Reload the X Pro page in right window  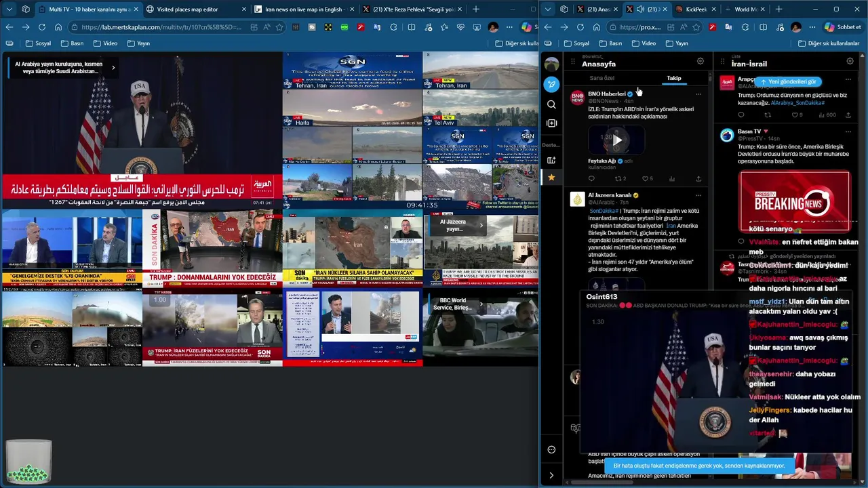tap(580, 27)
